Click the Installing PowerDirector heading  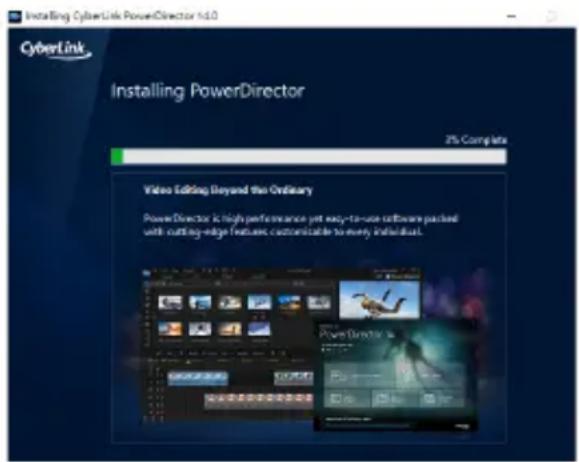point(208,91)
